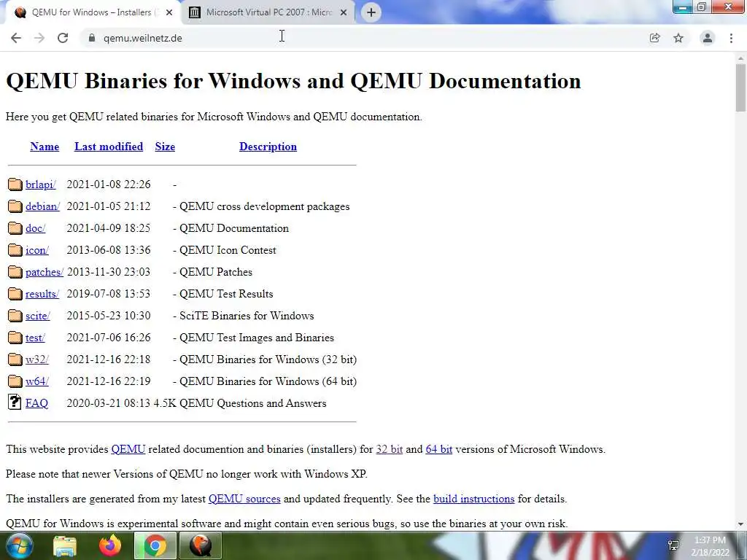Open the debian/ directory link
This screenshot has height=560, width=747.
coord(42,206)
